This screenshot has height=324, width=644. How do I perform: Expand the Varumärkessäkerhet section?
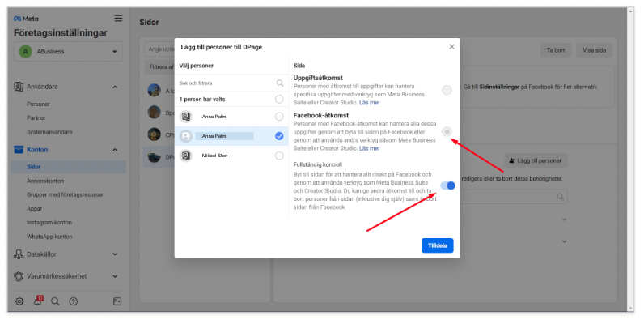tap(115, 276)
